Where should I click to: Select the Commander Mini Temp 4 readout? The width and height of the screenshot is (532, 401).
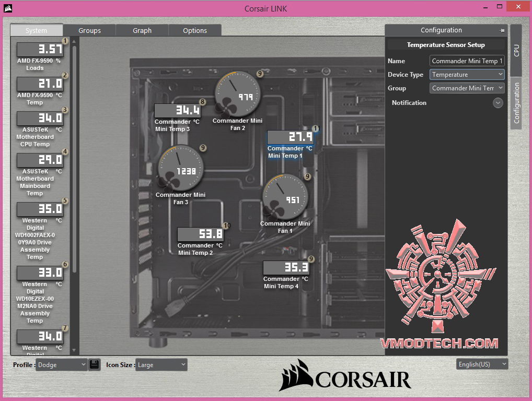click(286, 267)
